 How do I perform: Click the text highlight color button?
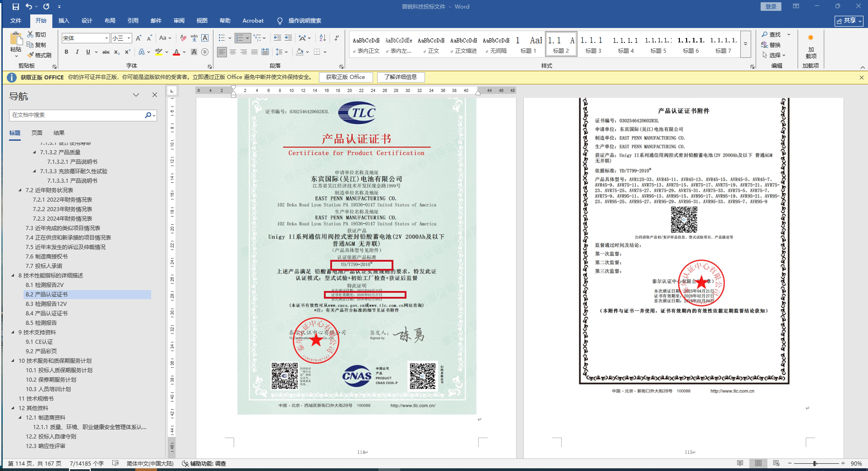coord(159,52)
